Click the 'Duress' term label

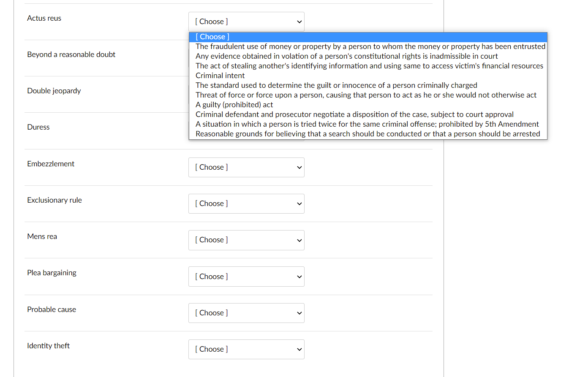click(38, 127)
